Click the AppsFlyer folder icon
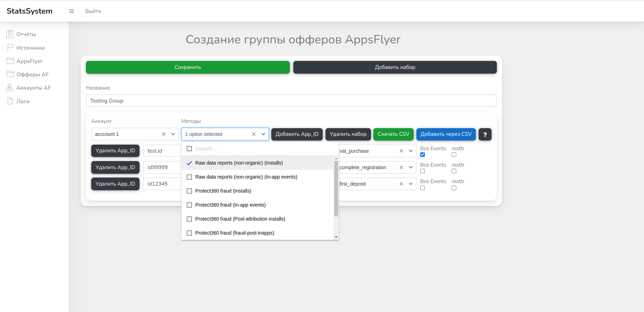This screenshot has height=312, width=644. click(x=10, y=61)
